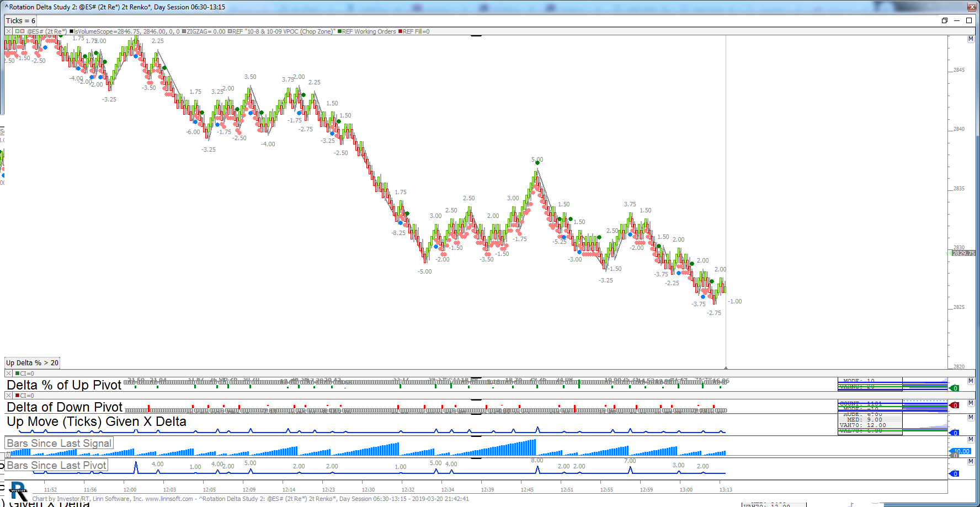Click the Delta % of Up Pivot label
Image resolution: width=980 pixels, height=507 pixels.
pos(64,385)
